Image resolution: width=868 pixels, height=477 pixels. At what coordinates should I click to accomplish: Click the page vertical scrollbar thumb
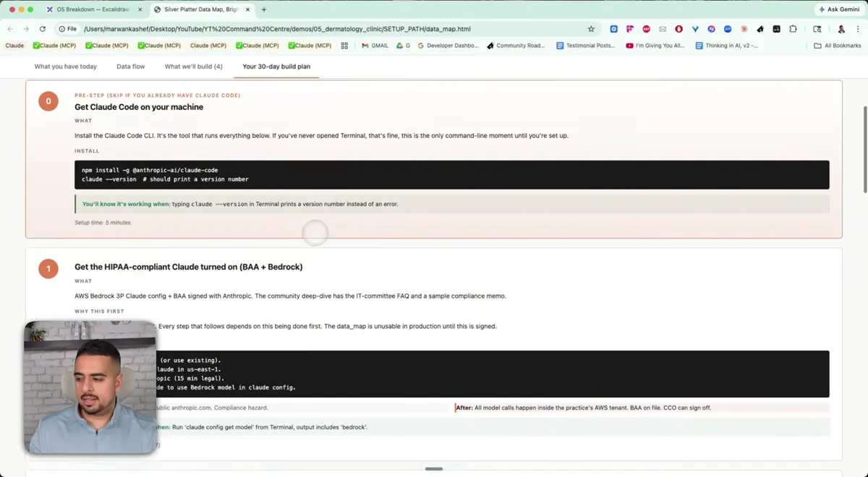click(x=864, y=148)
